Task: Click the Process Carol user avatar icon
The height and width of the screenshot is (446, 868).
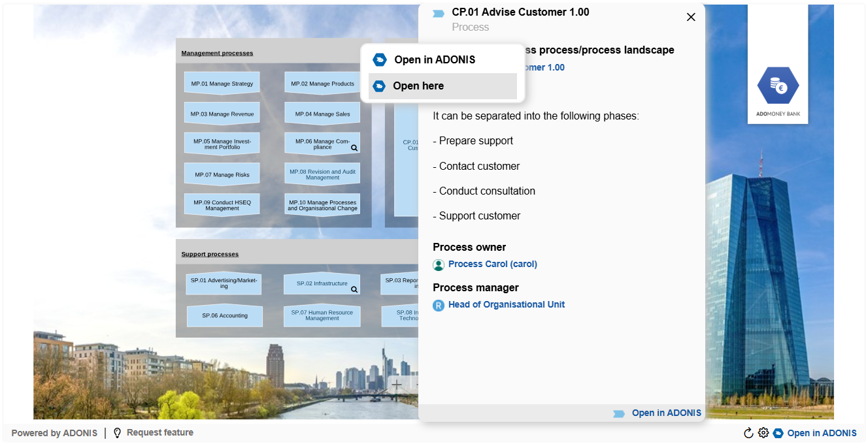Action: [439, 264]
